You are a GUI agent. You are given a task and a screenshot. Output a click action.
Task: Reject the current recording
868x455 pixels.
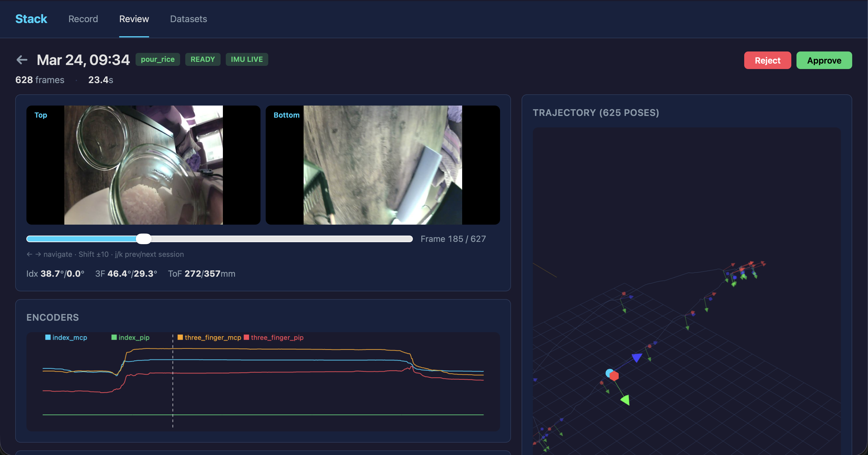(767, 60)
